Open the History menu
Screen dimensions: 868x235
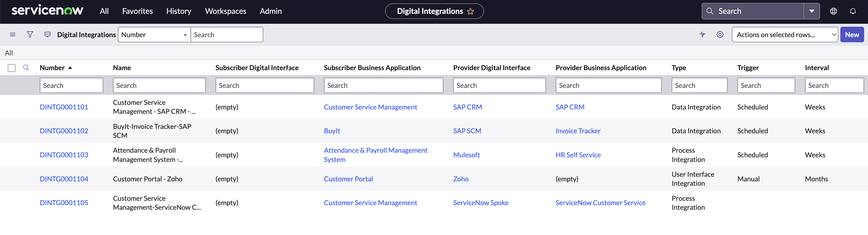179,11
